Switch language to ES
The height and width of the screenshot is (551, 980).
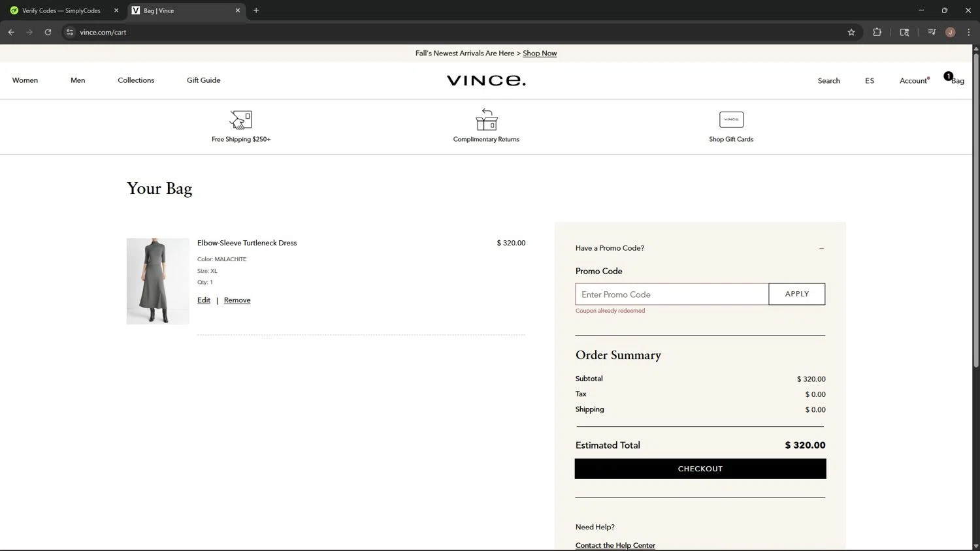[870, 81]
